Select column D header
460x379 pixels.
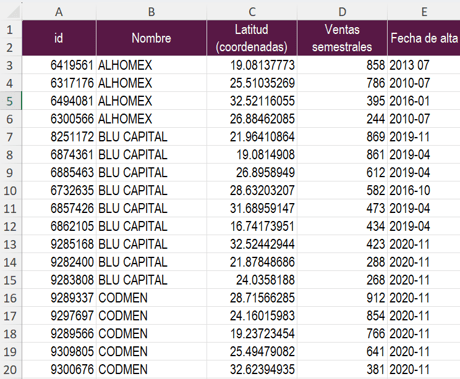click(342, 12)
